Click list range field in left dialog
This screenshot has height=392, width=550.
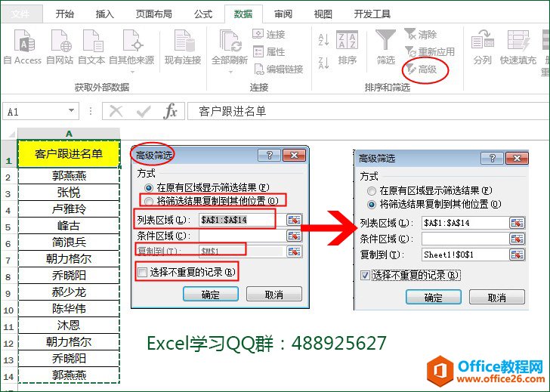(242, 220)
